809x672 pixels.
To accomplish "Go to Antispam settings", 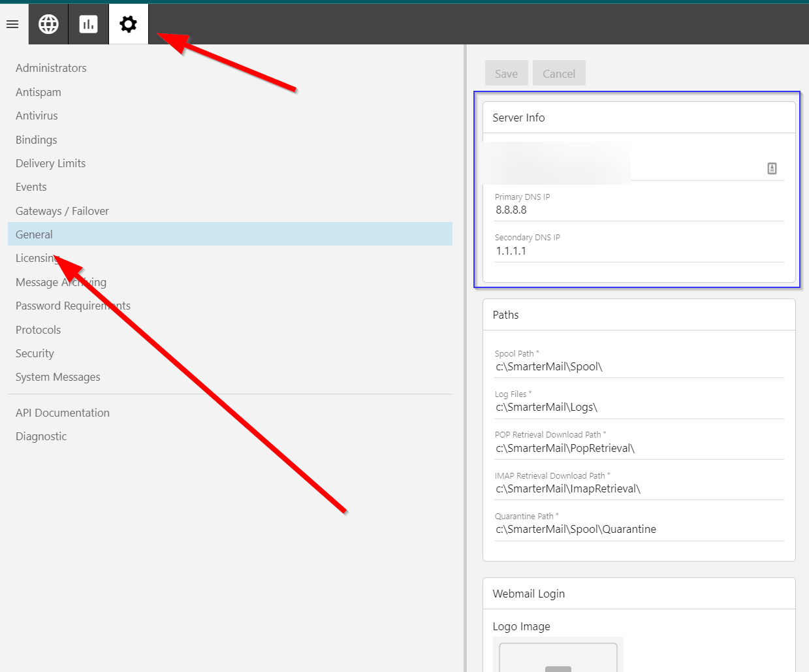I will pyautogui.click(x=39, y=92).
